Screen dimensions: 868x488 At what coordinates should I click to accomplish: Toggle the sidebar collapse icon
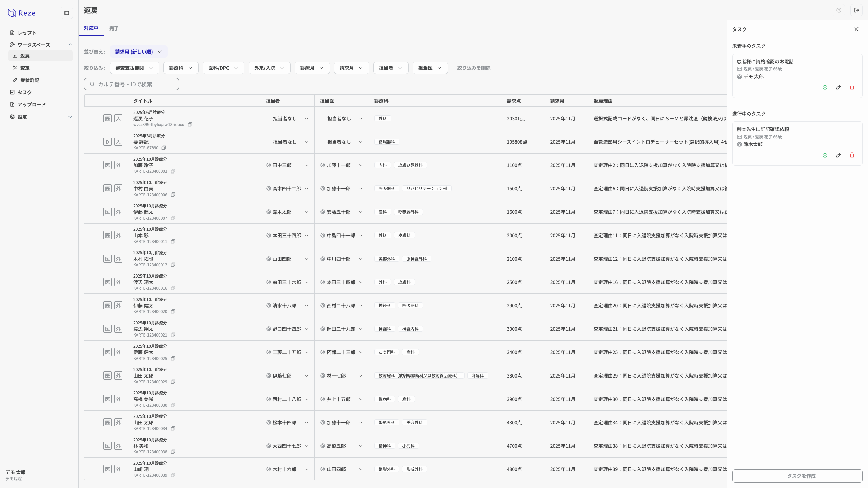[67, 13]
